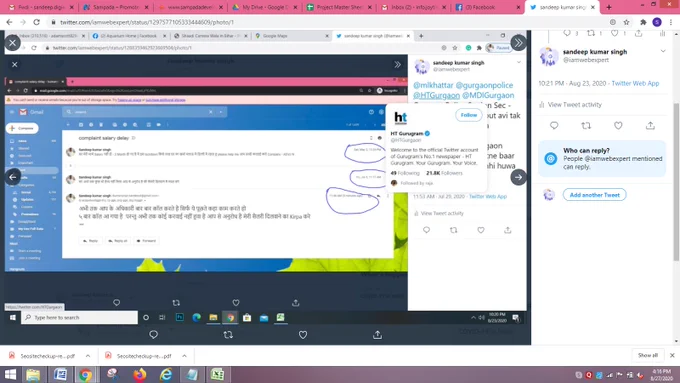
Task: Switch to the Sampada Promoter tab
Action: point(116,7)
